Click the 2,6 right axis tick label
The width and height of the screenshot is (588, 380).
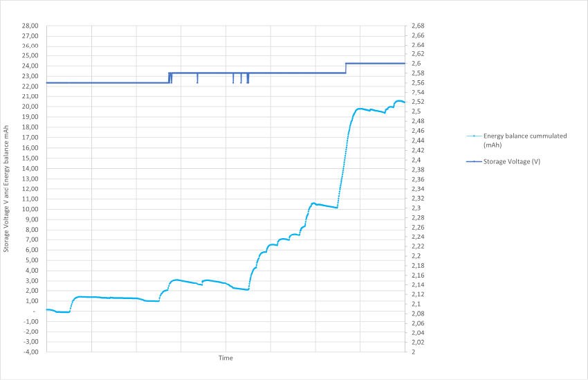click(416, 64)
